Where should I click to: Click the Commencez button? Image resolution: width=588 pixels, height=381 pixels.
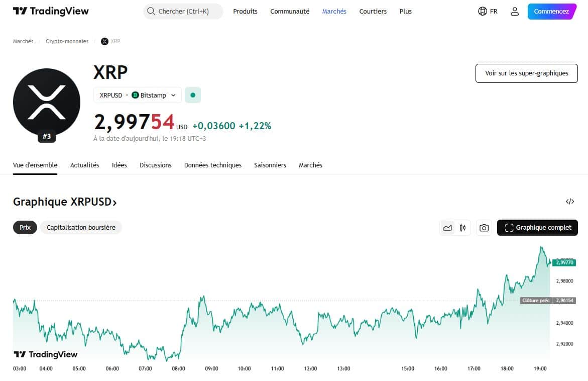tap(552, 11)
